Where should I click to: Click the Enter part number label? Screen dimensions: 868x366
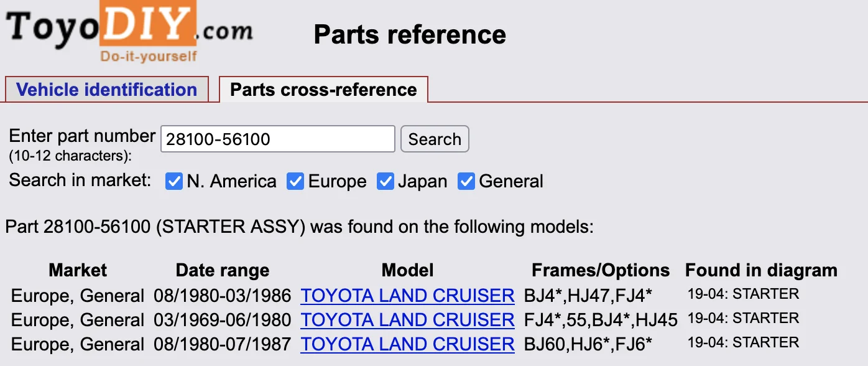click(82, 136)
